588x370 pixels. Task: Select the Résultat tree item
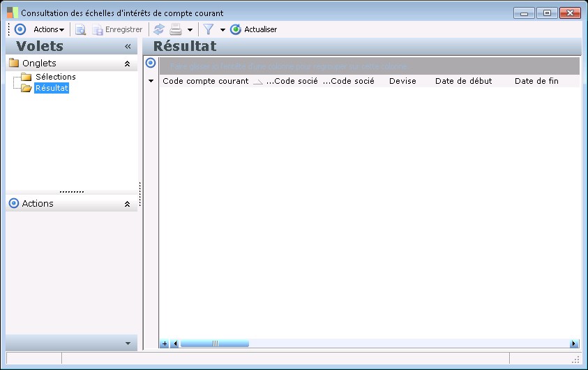pos(52,88)
